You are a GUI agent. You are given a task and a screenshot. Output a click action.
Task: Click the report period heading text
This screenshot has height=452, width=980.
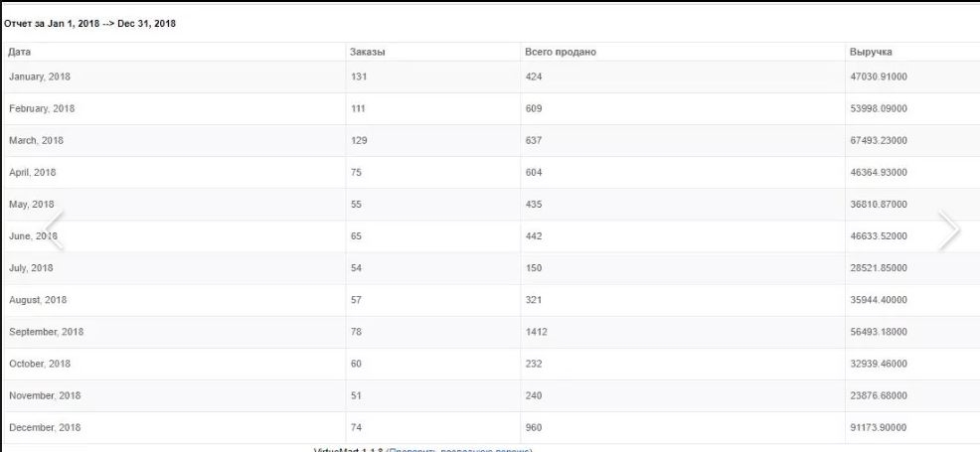(90, 24)
